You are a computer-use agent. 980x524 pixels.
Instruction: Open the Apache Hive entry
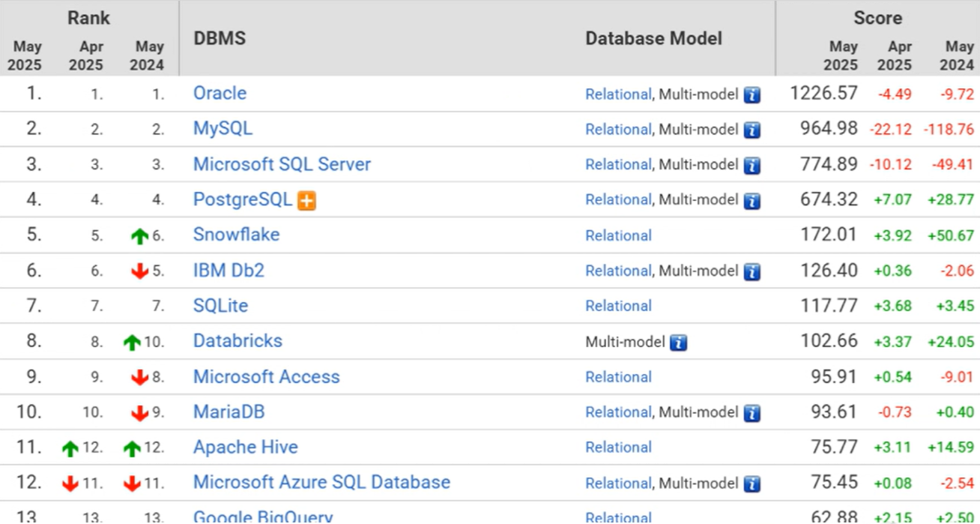pos(245,448)
